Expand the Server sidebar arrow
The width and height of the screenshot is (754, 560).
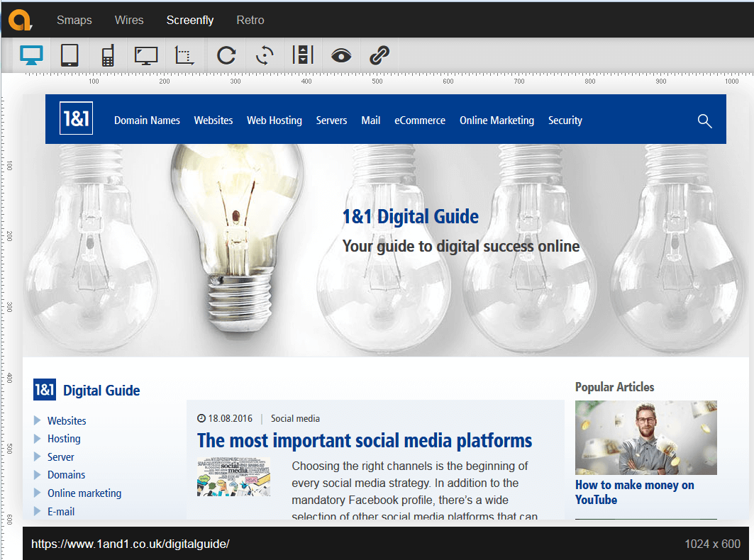coord(37,457)
